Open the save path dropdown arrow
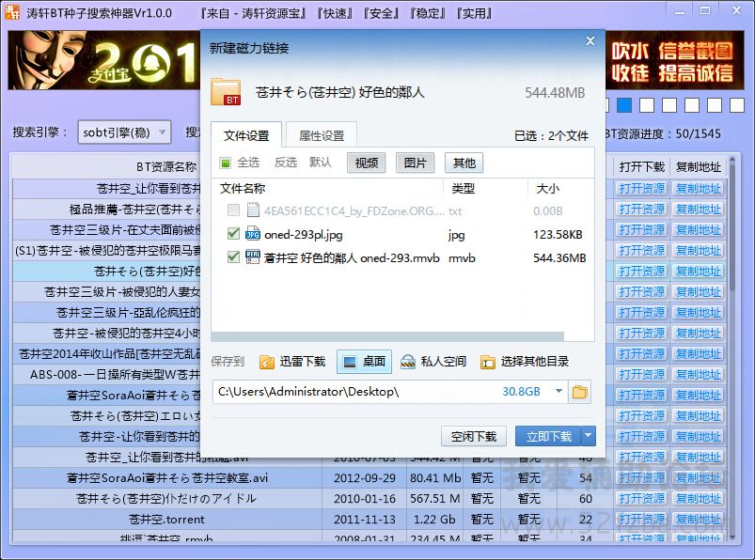 click(558, 391)
